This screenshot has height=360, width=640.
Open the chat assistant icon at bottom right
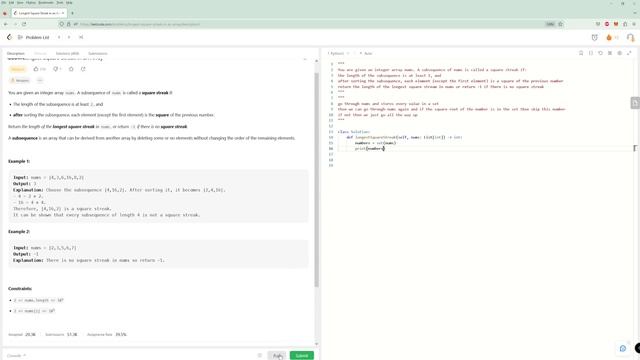[x=623, y=348]
